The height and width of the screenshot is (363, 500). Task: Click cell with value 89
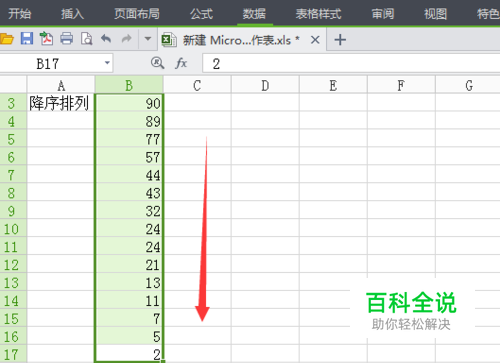tap(129, 121)
